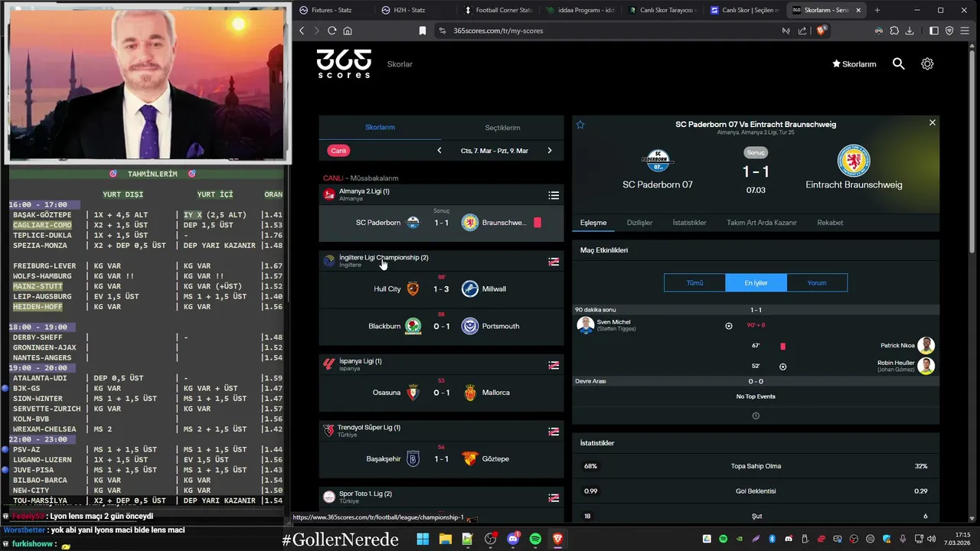This screenshot has width=980, height=551.
Task: Toggle the favorite star for Paderborn match
Action: [x=580, y=125]
